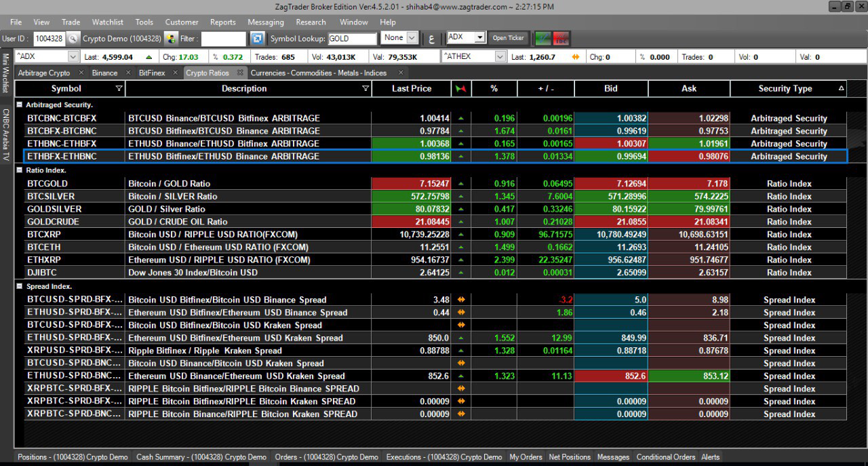868x466 pixels.
Task: Click the green up arrow in DJIBTC row
Action: pos(461,273)
